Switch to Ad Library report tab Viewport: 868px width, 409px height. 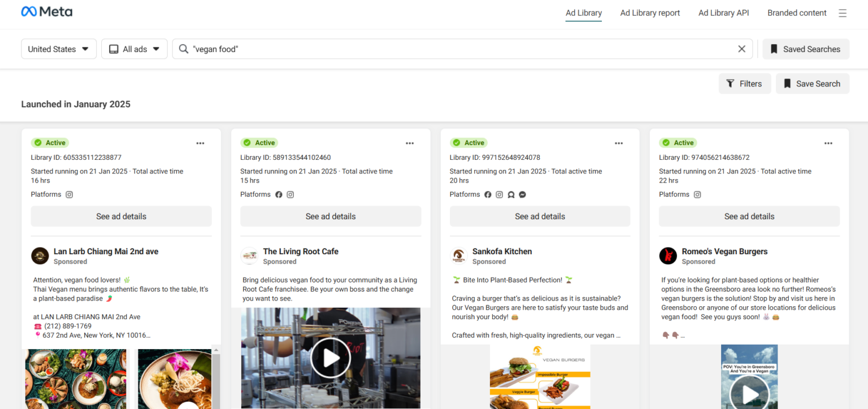650,13
